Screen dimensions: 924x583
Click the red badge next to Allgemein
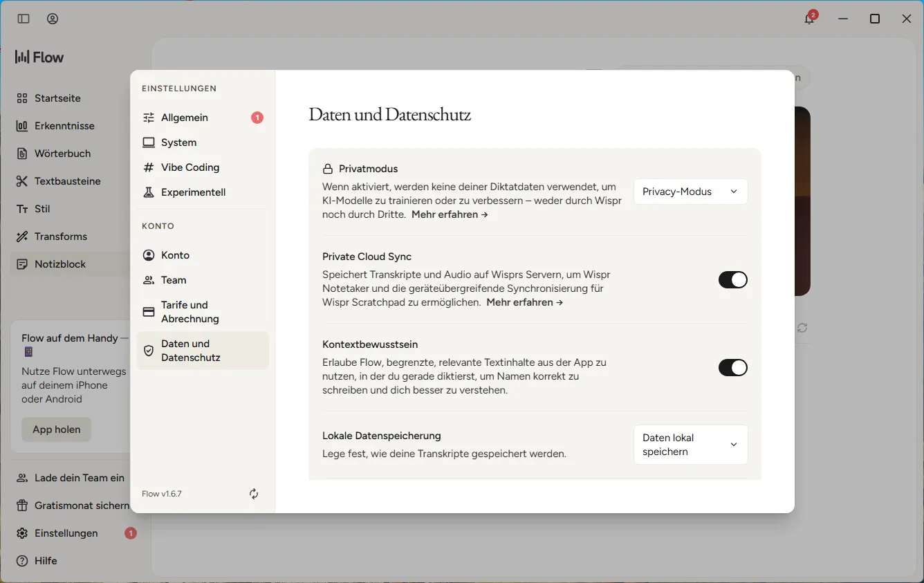pyautogui.click(x=257, y=118)
